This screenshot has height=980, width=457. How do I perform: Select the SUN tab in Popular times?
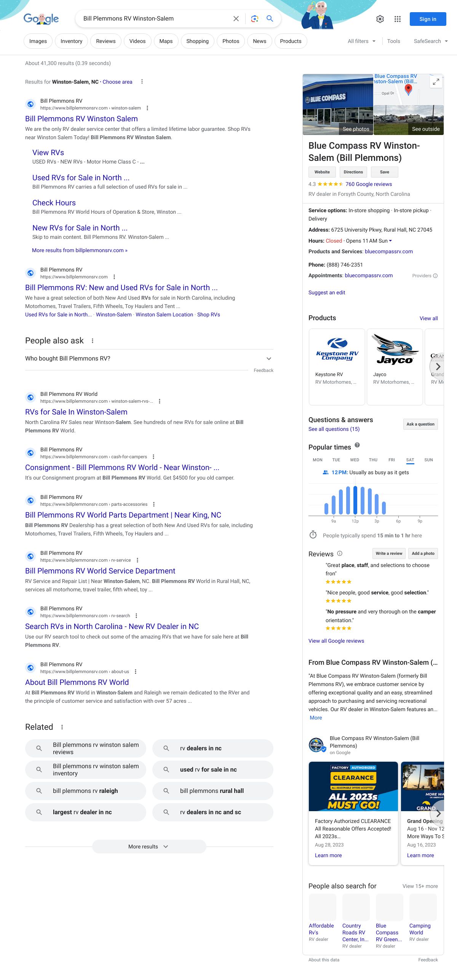pyautogui.click(x=428, y=460)
